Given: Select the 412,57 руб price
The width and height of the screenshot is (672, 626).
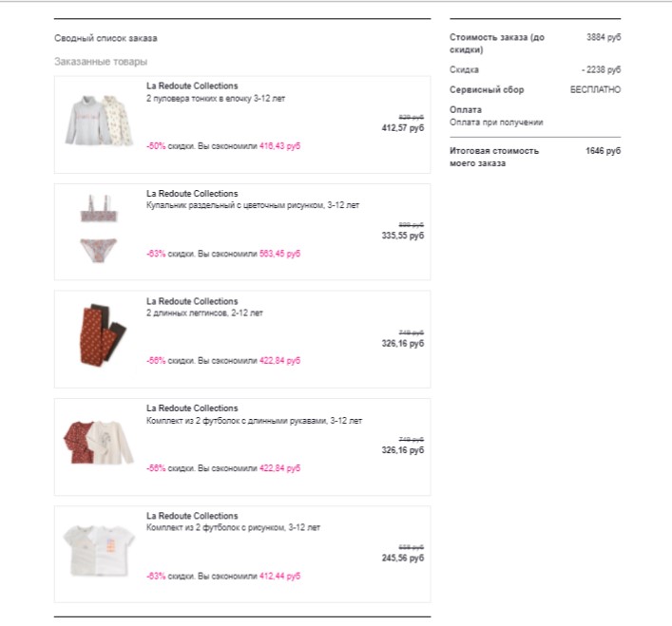Looking at the screenshot, I should pos(403,128).
